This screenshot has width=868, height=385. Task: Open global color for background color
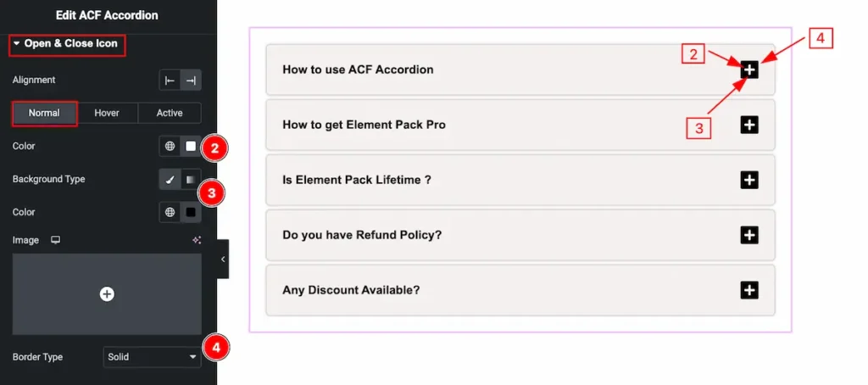(170, 212)
